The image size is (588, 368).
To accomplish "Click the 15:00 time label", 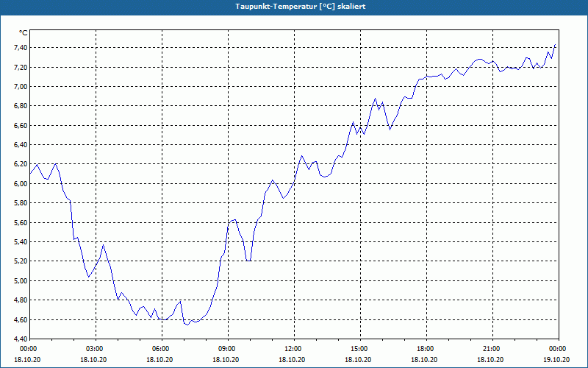I will point(360,349).
